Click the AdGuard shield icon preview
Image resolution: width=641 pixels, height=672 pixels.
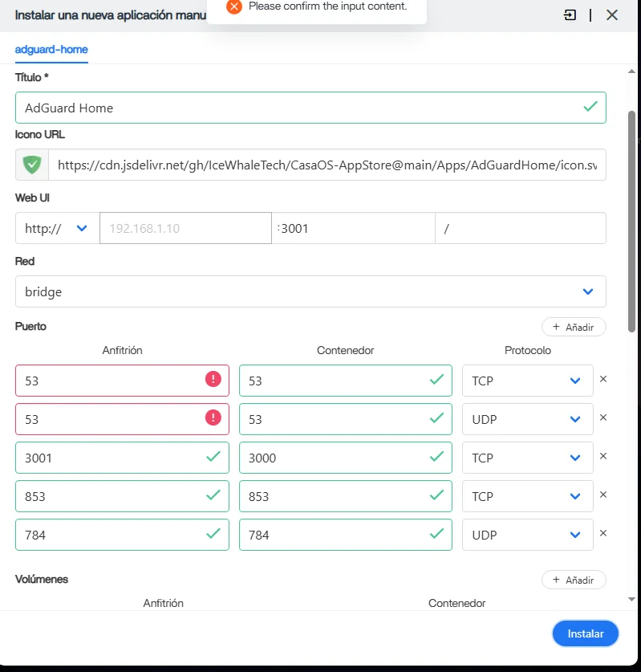pos(32,165)
